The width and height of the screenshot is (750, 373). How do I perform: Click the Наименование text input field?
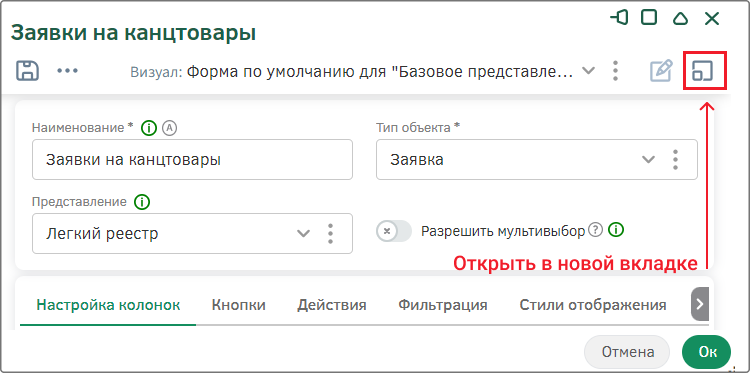(192, 160)
